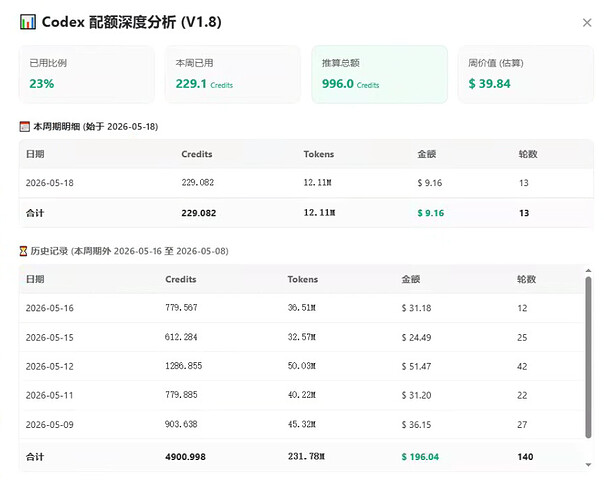Click the 轮数 header in history table

(526, 279)
